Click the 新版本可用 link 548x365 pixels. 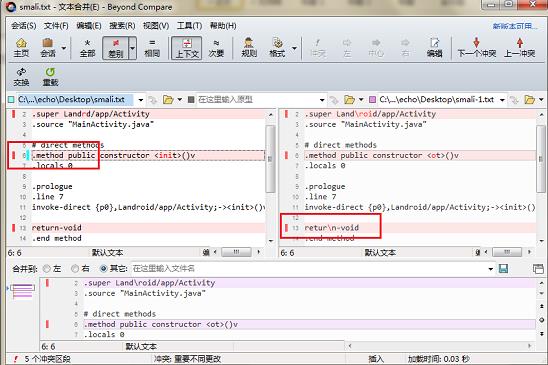pos(515,26)
